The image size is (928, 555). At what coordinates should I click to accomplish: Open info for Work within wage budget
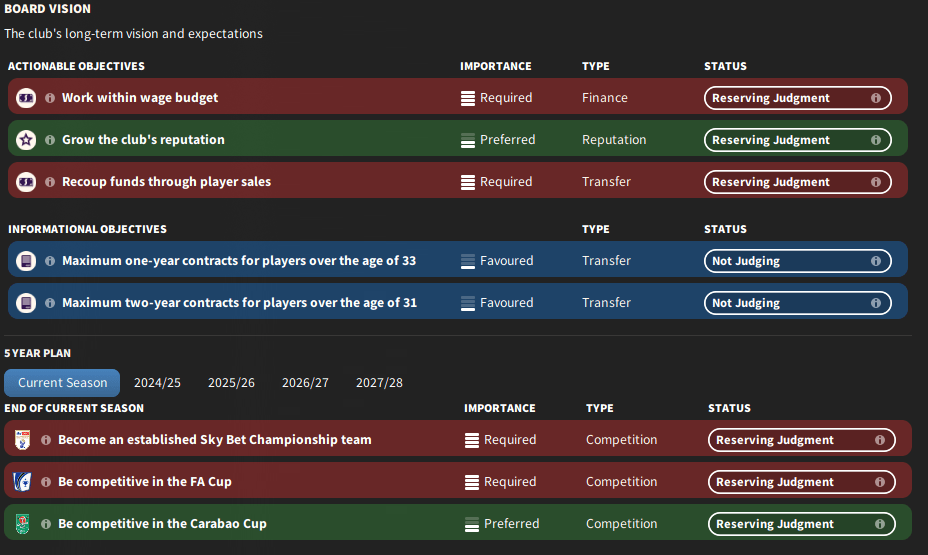point(50,98)
